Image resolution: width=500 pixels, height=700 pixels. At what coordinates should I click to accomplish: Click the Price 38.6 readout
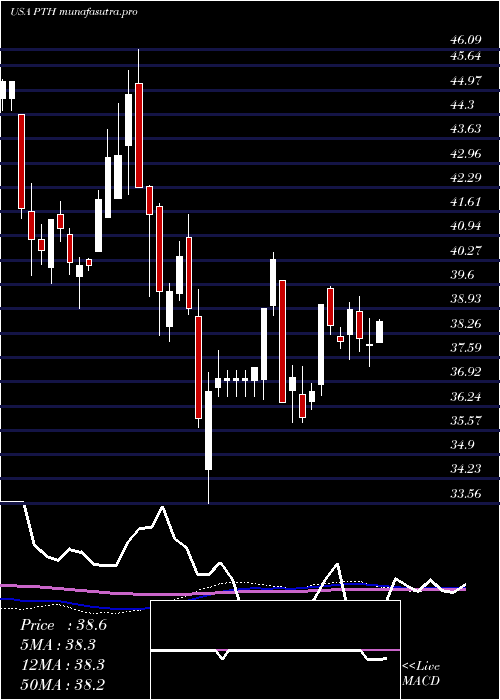point(63,625)
